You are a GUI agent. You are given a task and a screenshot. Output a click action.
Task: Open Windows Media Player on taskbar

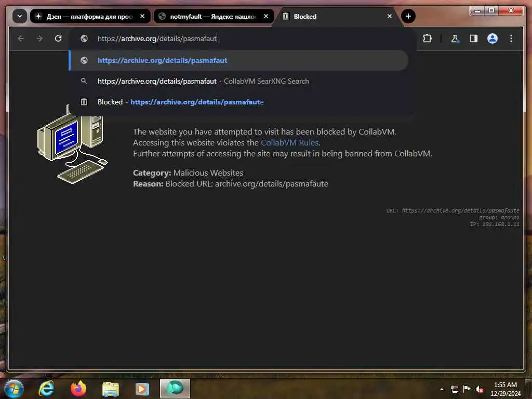click(142, 389)
